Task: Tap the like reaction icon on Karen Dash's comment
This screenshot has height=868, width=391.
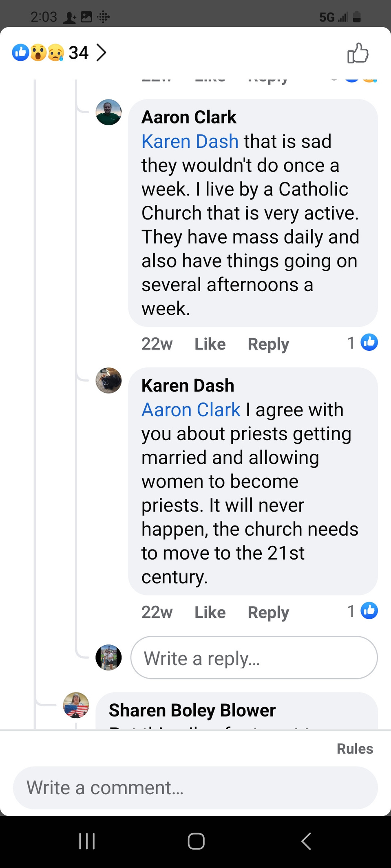Action: tap(369, 611)
